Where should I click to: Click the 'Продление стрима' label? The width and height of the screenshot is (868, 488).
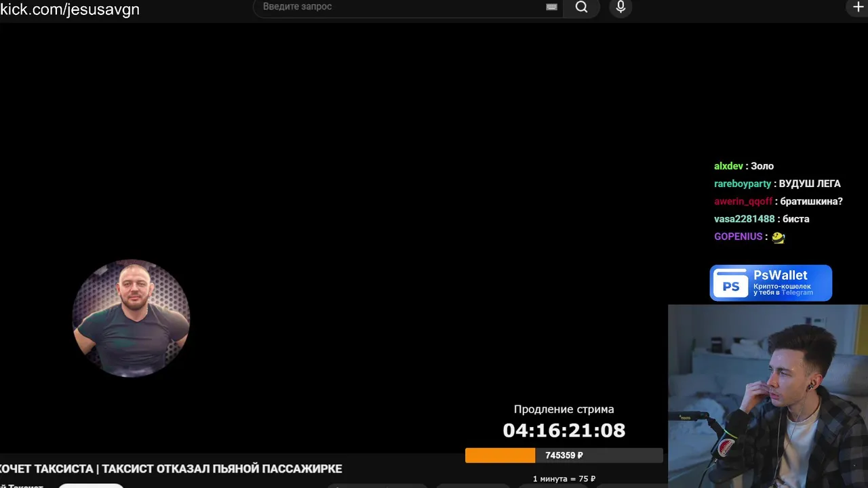[x=564, y=409]
